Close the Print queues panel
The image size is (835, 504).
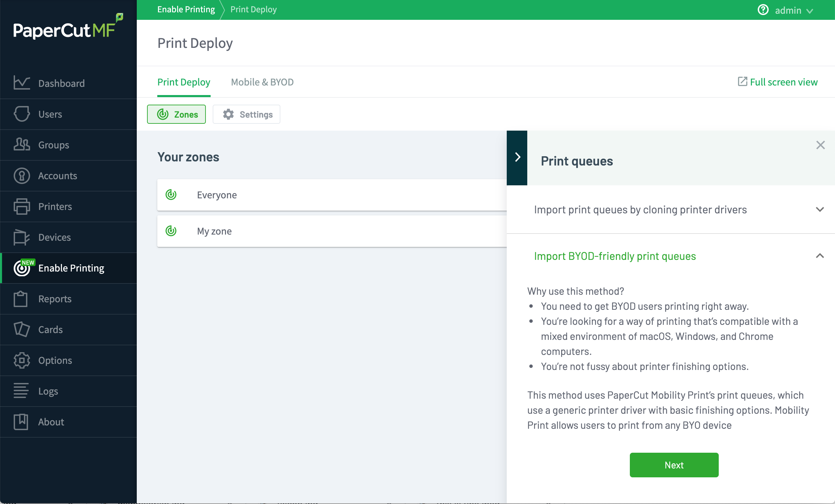coord(820,145)
